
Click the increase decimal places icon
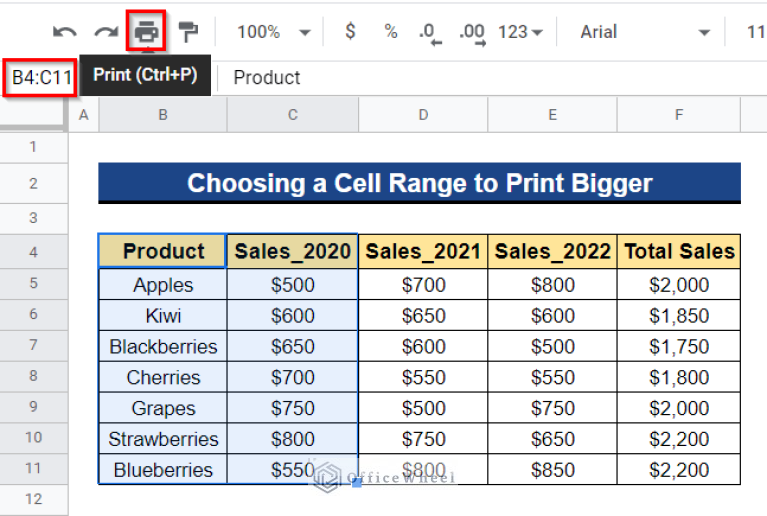[470, 32]
